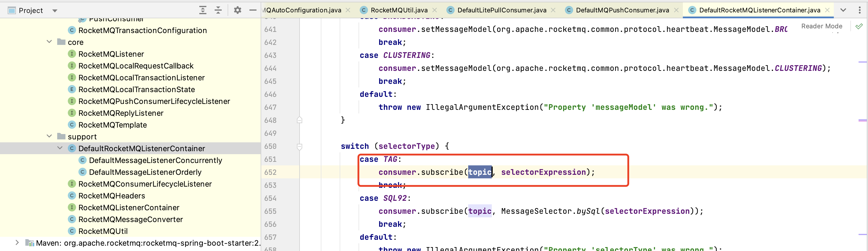
Task: Click the Collapse All toolbar icon
Action: click(x=218, y=10)
